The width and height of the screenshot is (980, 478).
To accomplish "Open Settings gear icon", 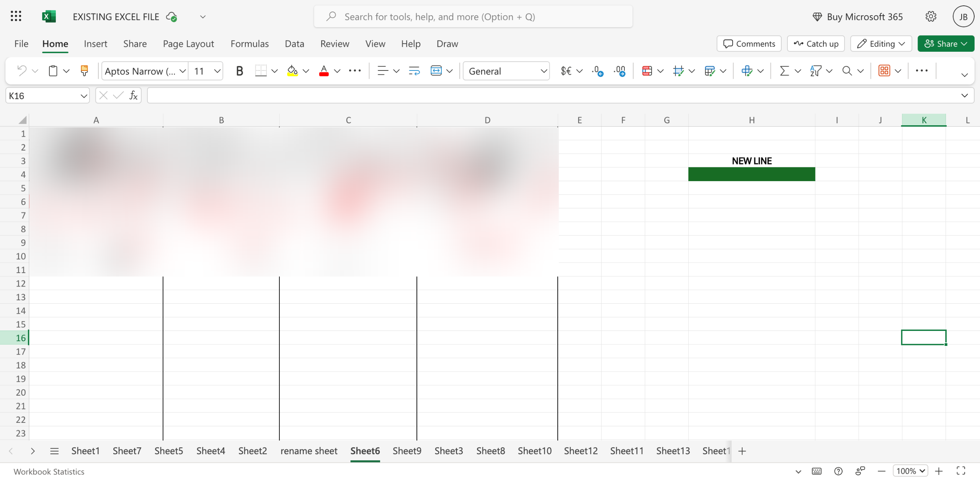I will coord(931,16).
